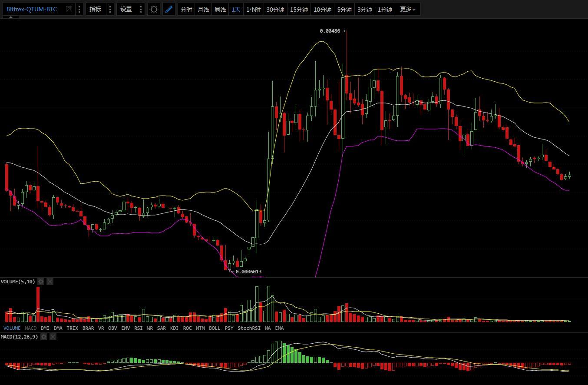Select the StochRSI indicator tab
Image resolution: width=588 pixels, height=385 pixels.
(249, 328)
